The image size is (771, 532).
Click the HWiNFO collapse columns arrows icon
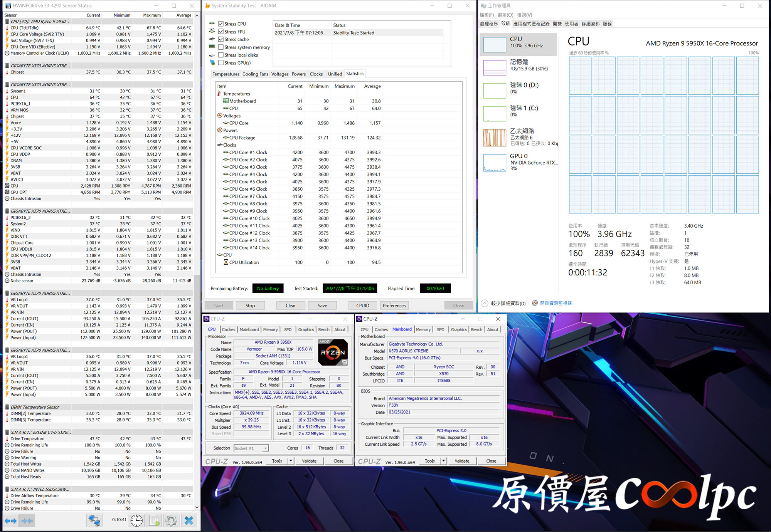[x=27, y=521]
